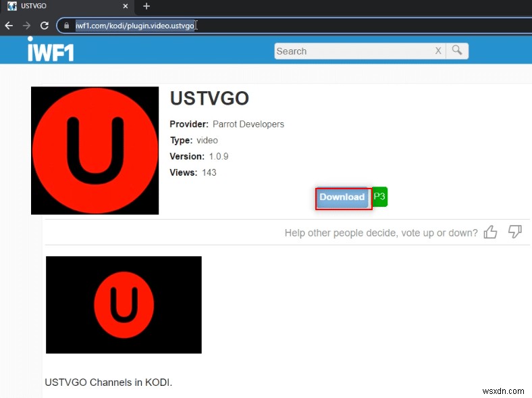Click the magnifier search button

tap(457, 51)
